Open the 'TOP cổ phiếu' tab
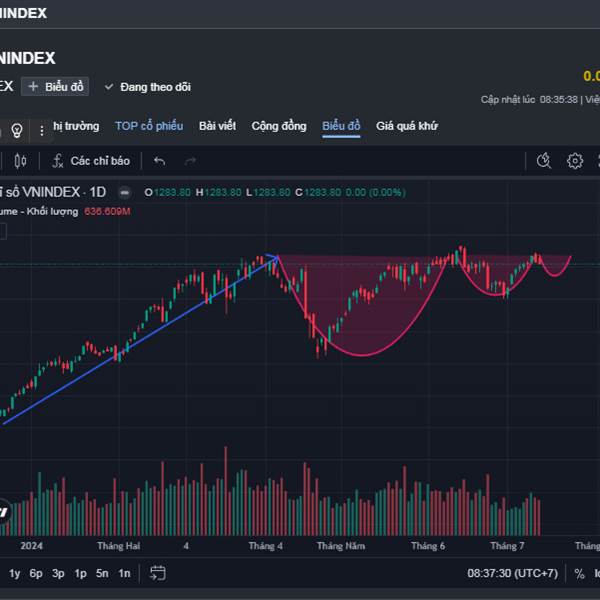Viewport: 600px width, 600px height. coord(149,126)
